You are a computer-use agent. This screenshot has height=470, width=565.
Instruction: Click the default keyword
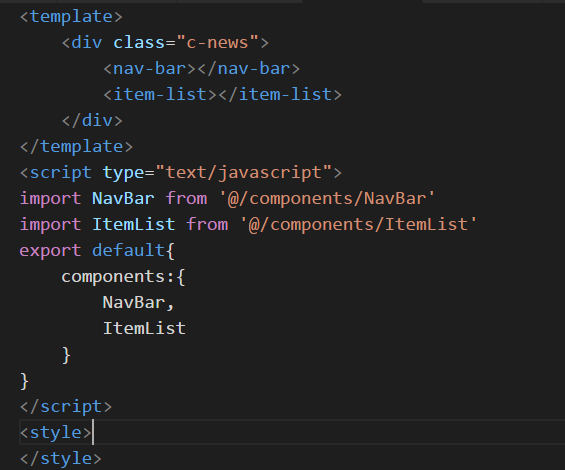[x=128, y=250]
